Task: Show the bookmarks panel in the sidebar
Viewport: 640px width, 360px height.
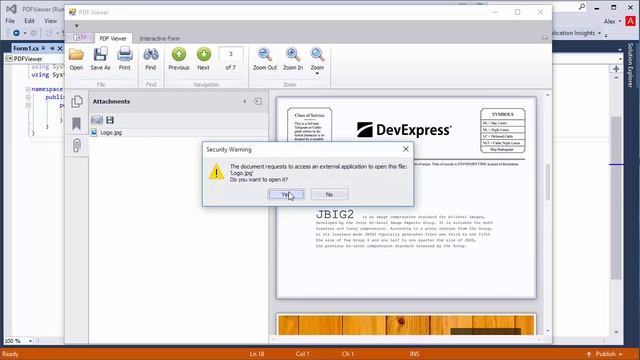Action: point(76,123)
